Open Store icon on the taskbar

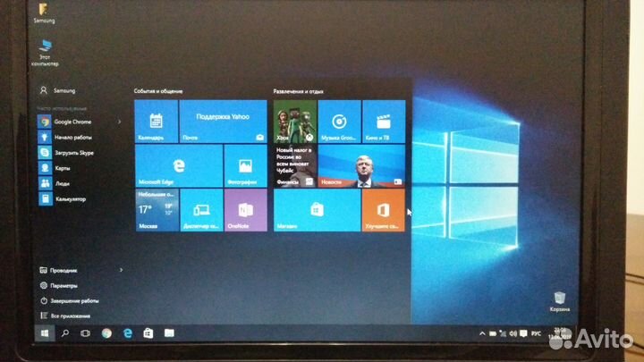pyautogui.click(x=148, y=333)
